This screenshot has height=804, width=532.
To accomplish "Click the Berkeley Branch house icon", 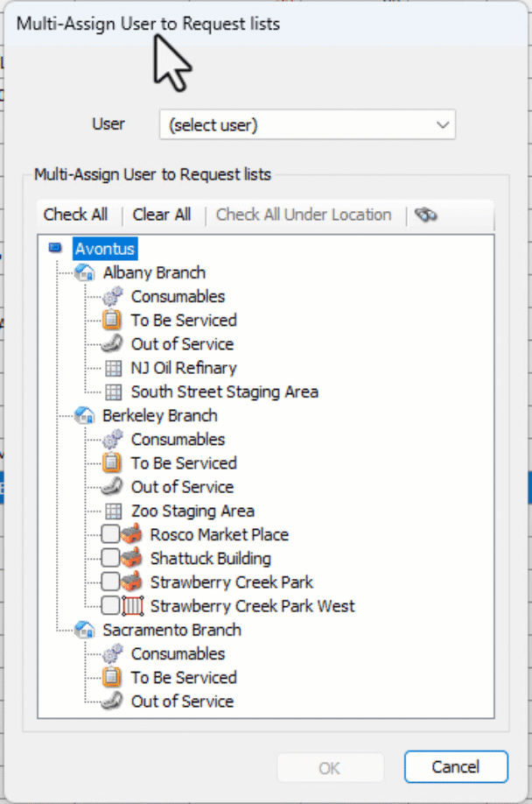I will 84,415.
